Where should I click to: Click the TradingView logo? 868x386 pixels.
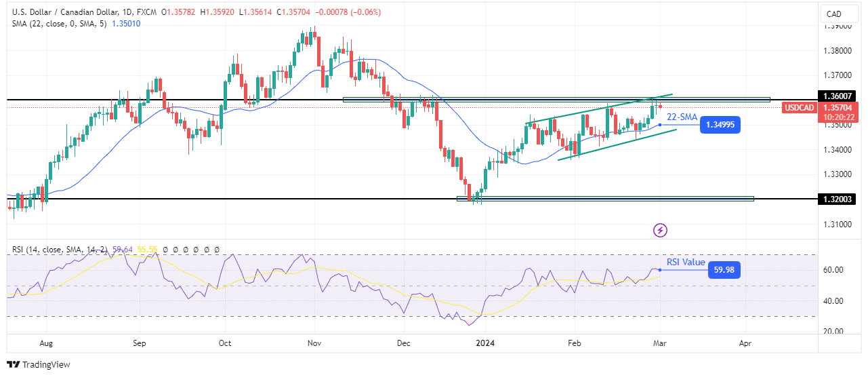pyautogui.click(x=39, y=364)
